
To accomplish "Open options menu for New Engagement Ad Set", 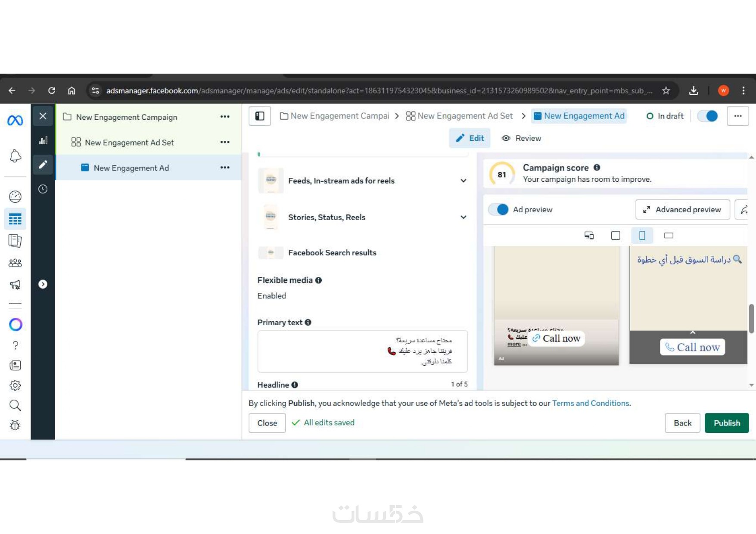I will click(x=225, y=142).
